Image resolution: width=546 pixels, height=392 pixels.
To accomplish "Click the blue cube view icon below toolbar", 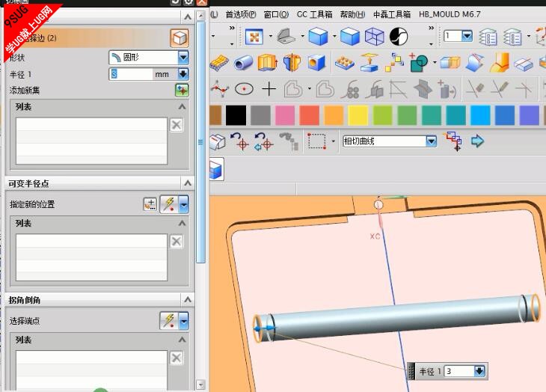I will click(216, 169).
